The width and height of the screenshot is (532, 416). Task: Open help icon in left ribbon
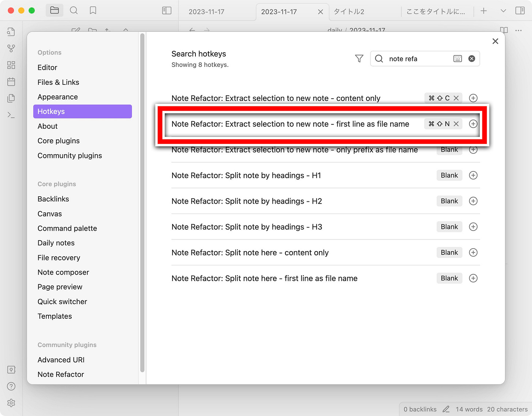(x=11, y=386)
